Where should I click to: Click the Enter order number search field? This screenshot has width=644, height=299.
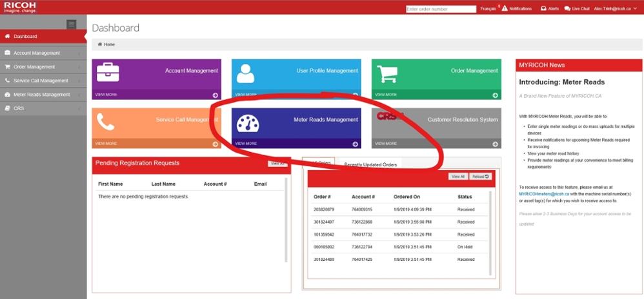click(441, 9)
